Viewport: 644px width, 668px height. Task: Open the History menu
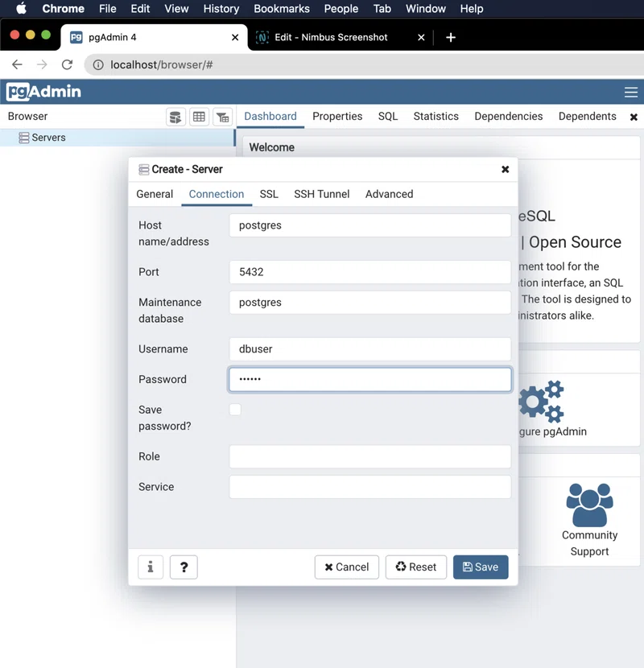click(x=221, y=9)
